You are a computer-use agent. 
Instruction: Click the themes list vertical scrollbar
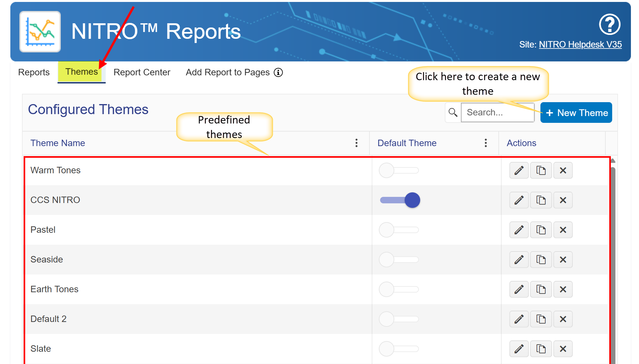pos(612,259)
